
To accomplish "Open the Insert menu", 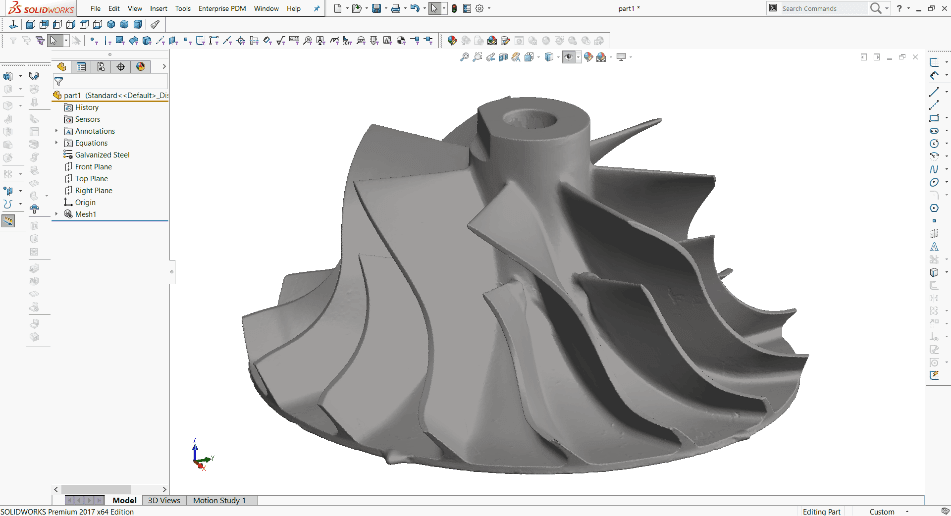I will [158, 8].
